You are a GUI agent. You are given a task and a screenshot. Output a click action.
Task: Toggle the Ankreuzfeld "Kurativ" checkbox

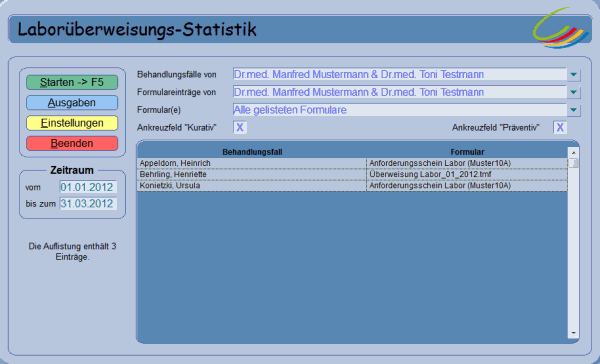tap(240, 127)
